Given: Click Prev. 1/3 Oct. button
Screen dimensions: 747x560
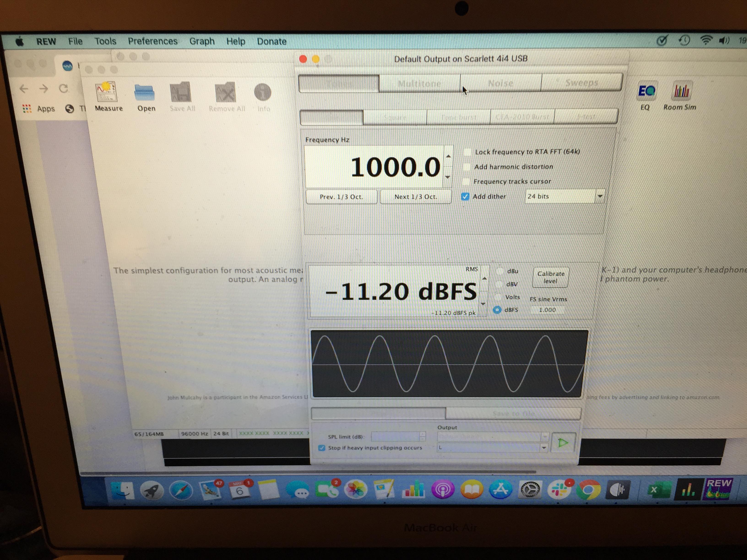Looking at the screenshot, I should [341, 197].
